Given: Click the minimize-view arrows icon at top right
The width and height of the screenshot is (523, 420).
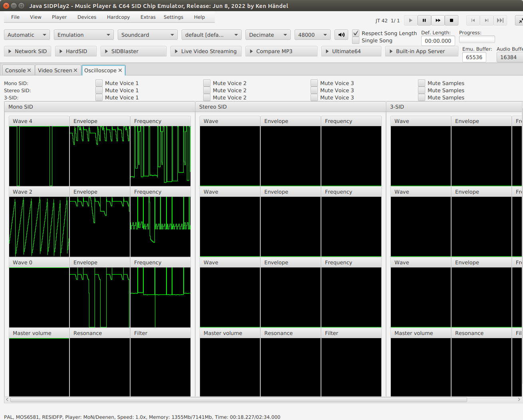Looking at the screenshot, I should coord(520,21).
